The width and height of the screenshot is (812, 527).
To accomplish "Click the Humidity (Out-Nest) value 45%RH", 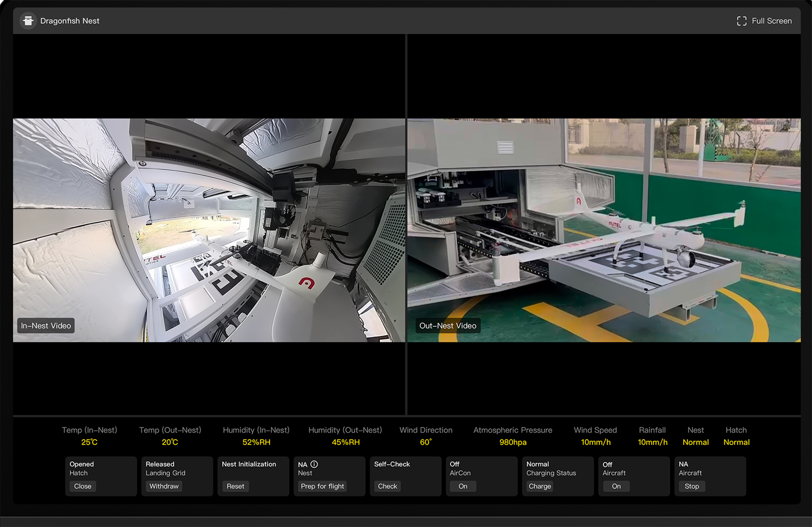I will tap(346, 442).
